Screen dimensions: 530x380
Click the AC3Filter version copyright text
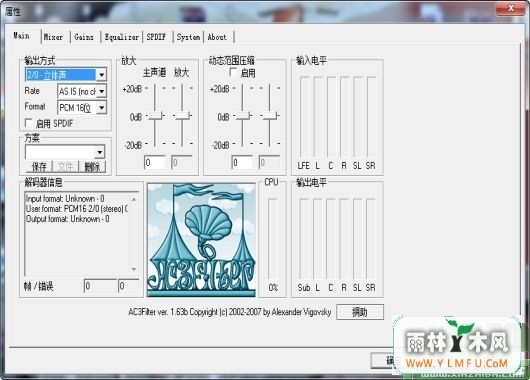coord(230,312)
